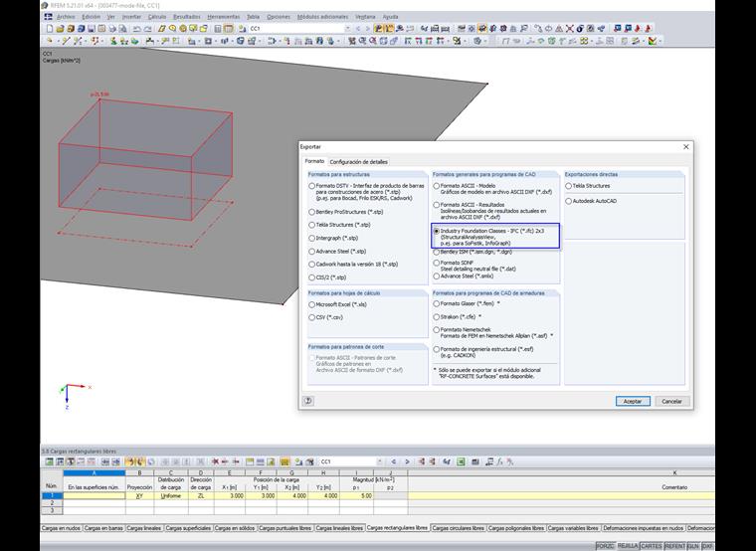
Task: Select Formato ASCII - Resultados option
Action: (x=437, y=205)
